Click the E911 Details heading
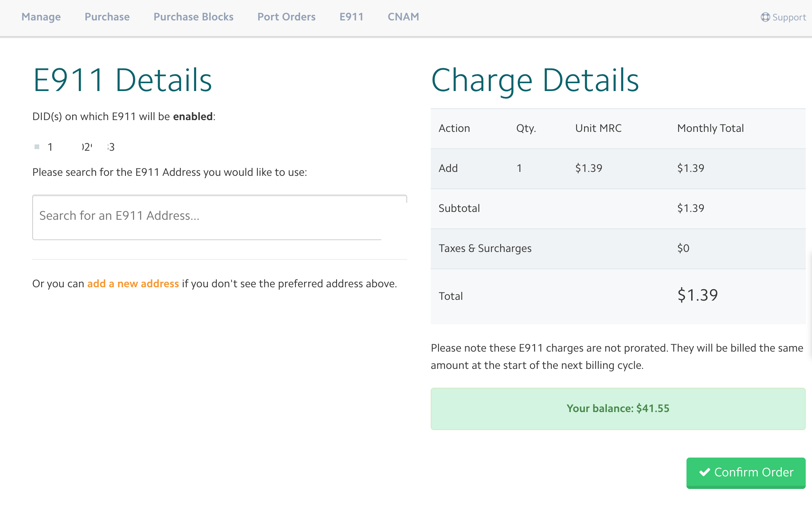This screenshot has height=507, width=812. pyautogui.click(x=122, y=80)
